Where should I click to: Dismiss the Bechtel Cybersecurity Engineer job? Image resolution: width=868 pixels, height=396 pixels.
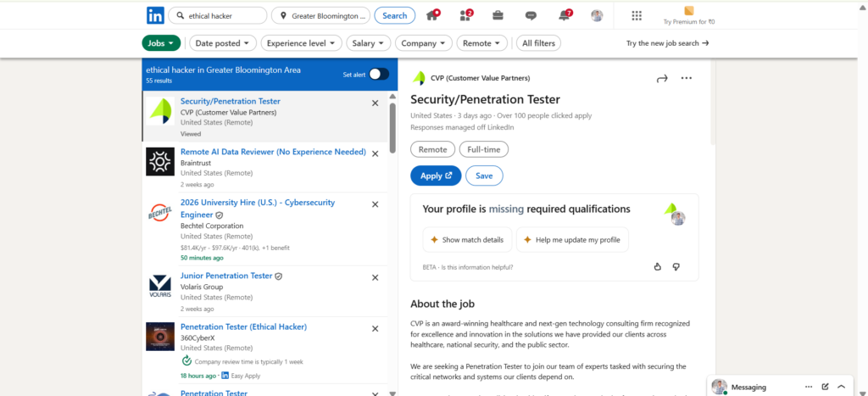point(375,204)
